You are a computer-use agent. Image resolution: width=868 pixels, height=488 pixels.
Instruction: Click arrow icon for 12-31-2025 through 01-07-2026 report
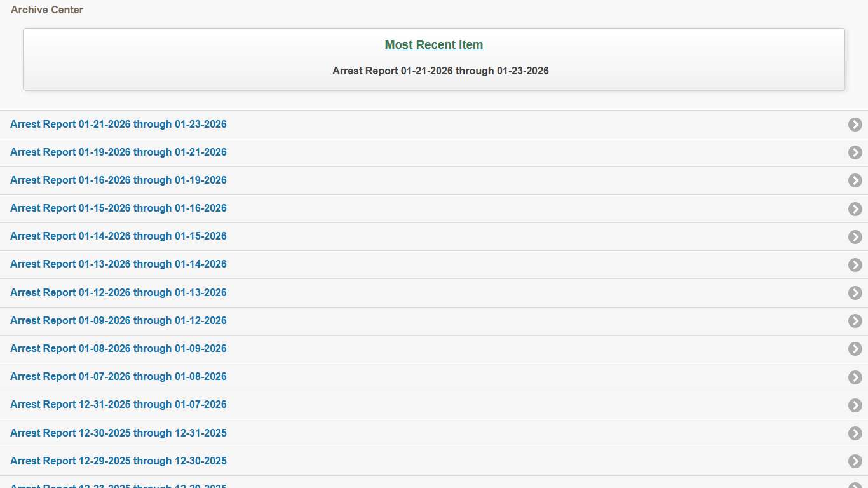point(855,405)
